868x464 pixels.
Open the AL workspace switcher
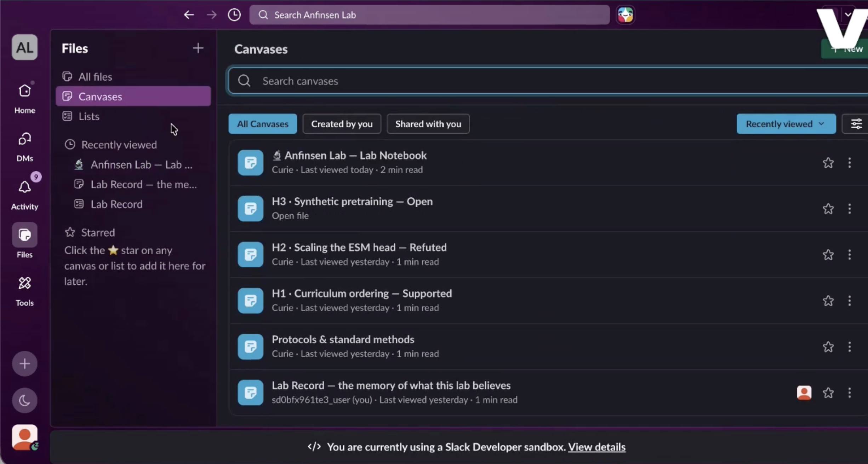(x=24, y=47)
